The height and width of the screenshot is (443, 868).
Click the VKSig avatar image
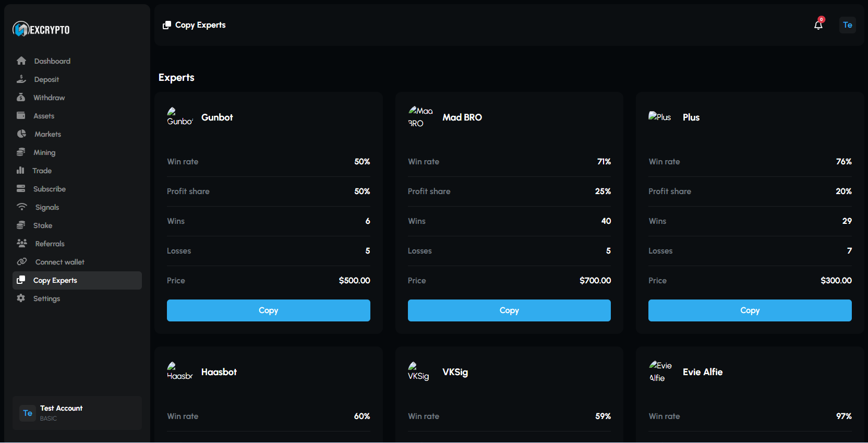coord(418,372)
